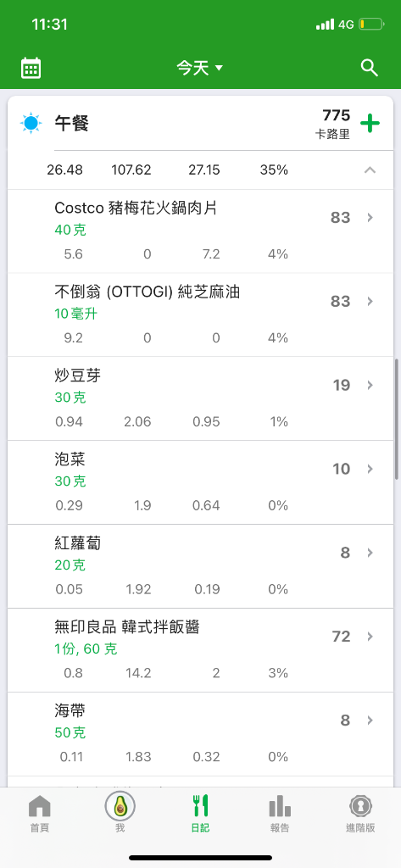Click the vertical scrollbar indicator
Screen dimensions: 401x868
[x=397, y=419]
